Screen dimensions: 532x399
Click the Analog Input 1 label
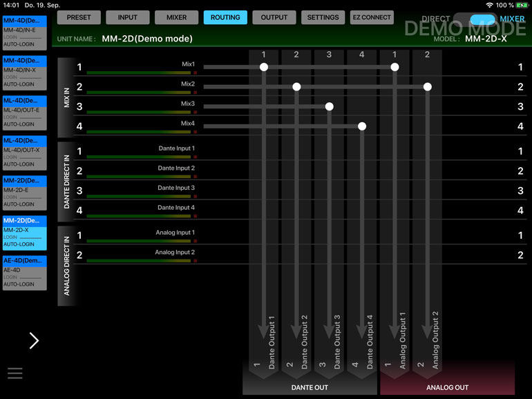pos(175,232)
